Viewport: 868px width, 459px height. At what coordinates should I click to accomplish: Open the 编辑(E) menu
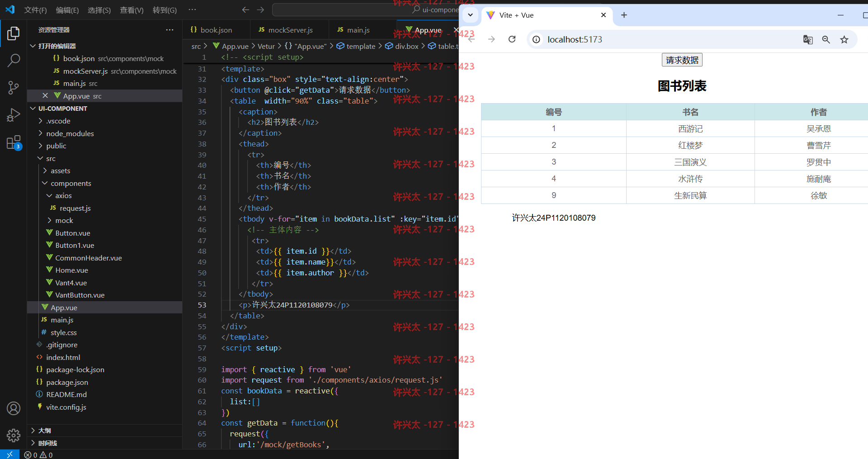point(67,10)
